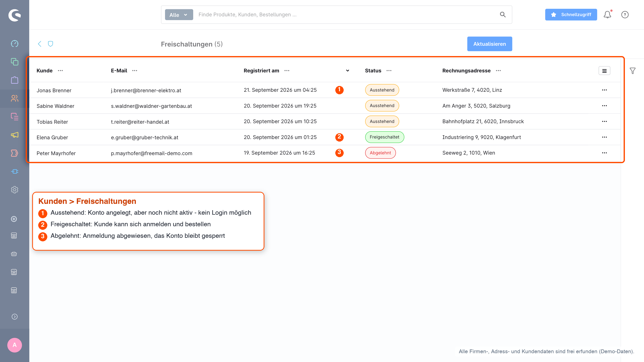The width and height of the screenshot is (644, 362).
Task: Click the Aktualisieren button
Action: 490,44
